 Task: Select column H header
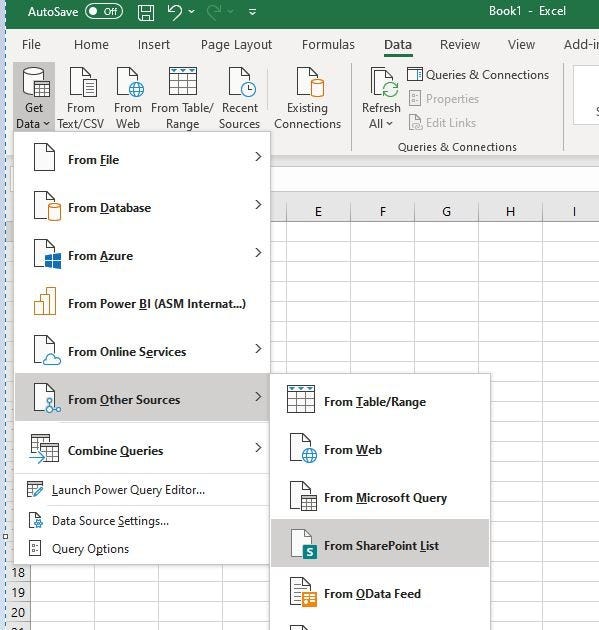510,211
